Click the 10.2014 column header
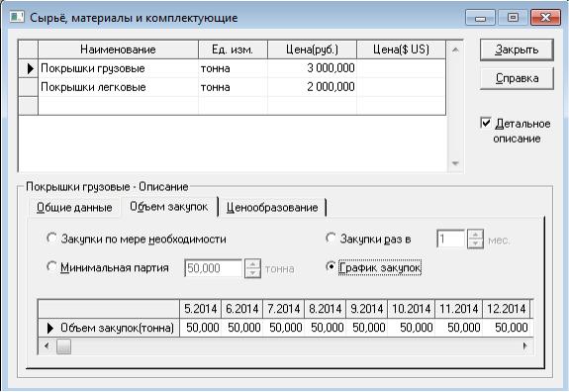This screenshot has width=569, height=392. tap(411, 309)
